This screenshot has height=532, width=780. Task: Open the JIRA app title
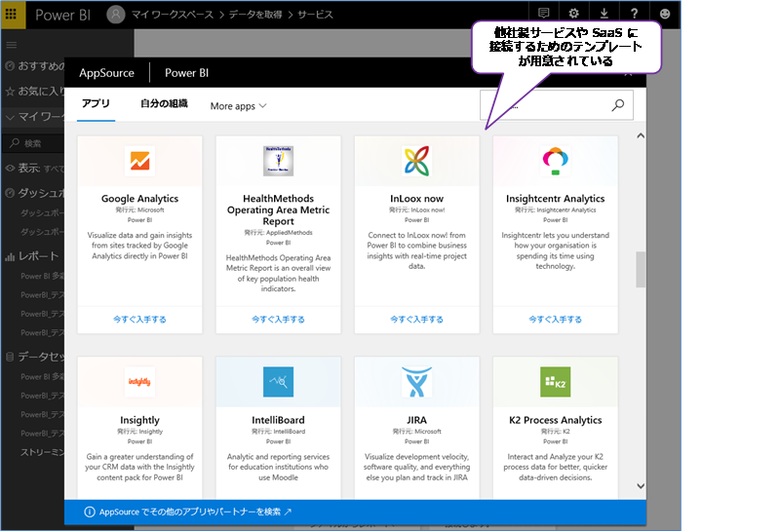click(x=416, y=420)
